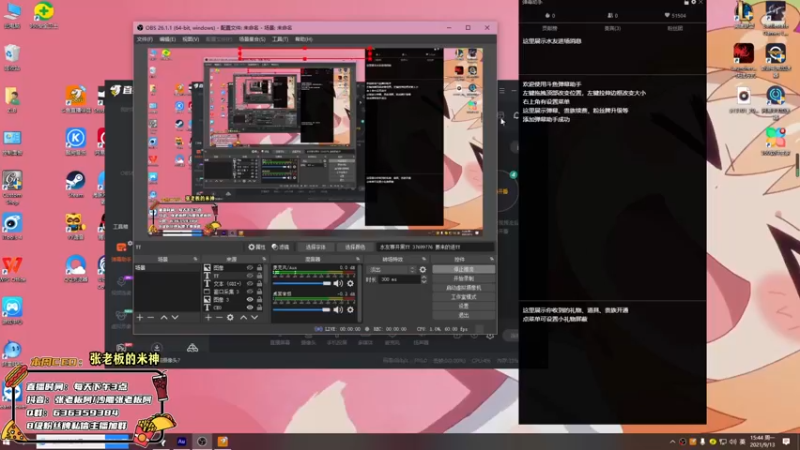Open Recycle Bin on desktop
This screenshot has height=450, width=800.
12,57
